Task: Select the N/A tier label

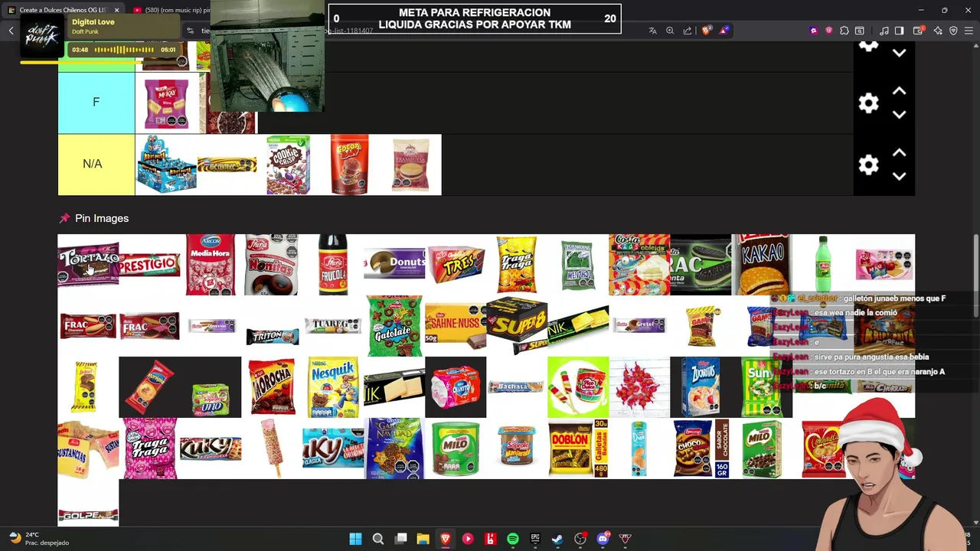Action: [96, 165]
